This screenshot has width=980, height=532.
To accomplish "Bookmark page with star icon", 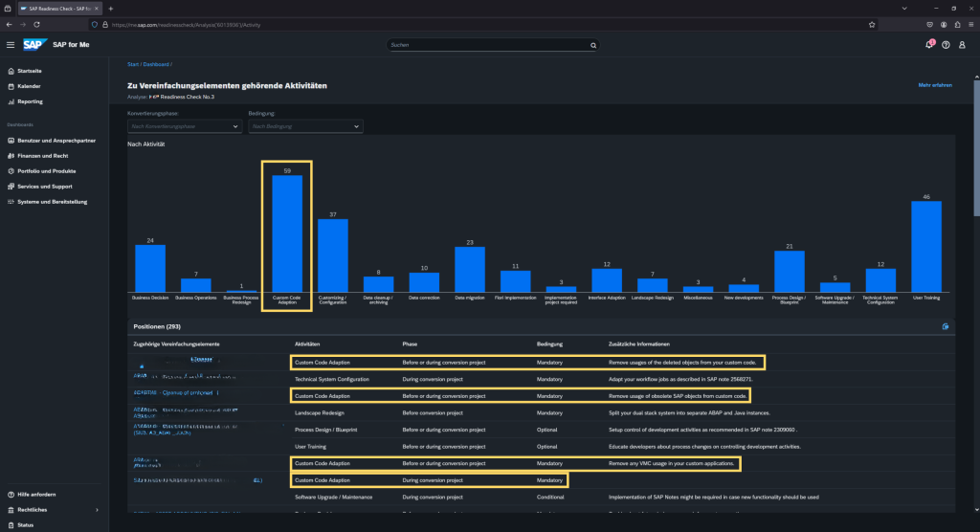I will coord(872,25).
